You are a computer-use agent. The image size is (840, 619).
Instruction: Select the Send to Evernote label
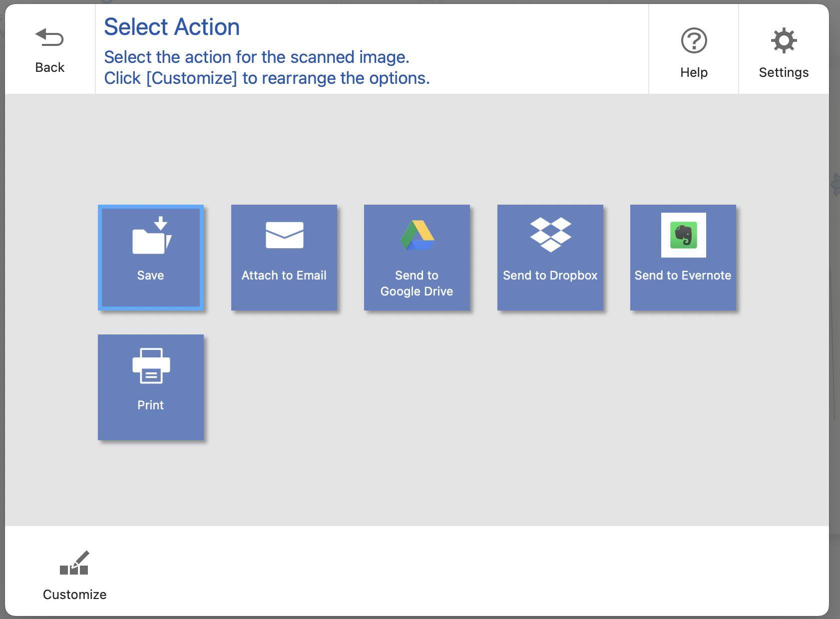(x=683, y=276)
